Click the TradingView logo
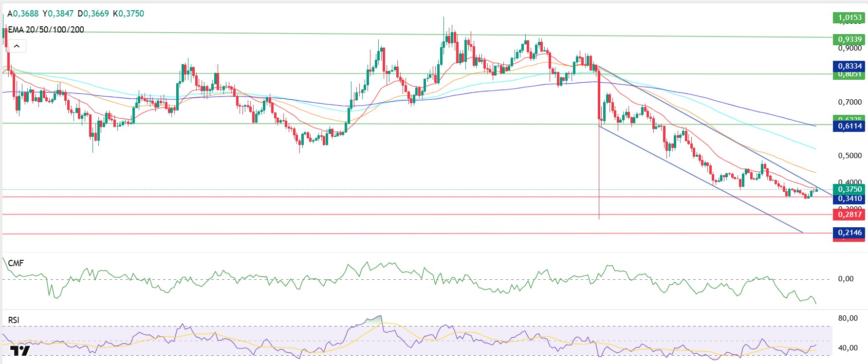 tap(20, 351)
